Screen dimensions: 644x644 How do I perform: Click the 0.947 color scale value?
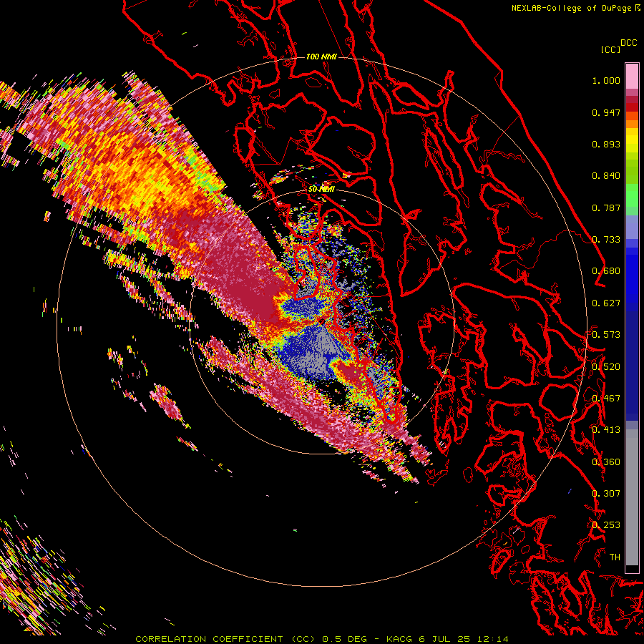click(x=606, y=112)
